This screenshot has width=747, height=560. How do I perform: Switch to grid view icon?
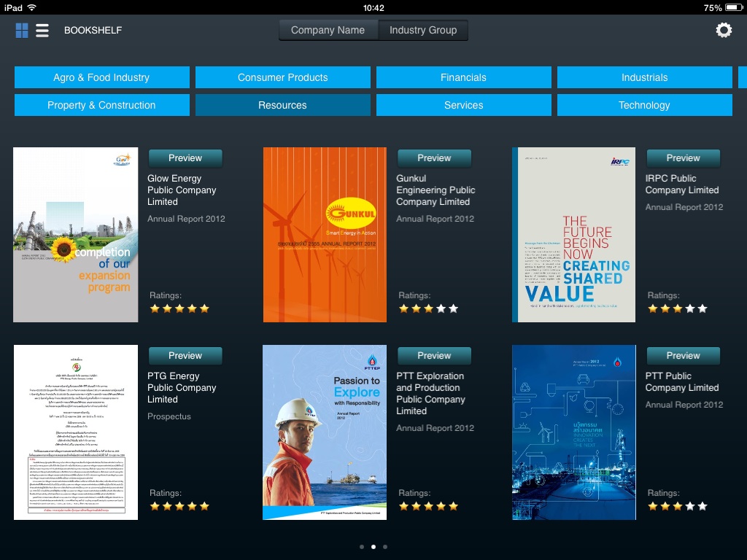click(22, 31)
